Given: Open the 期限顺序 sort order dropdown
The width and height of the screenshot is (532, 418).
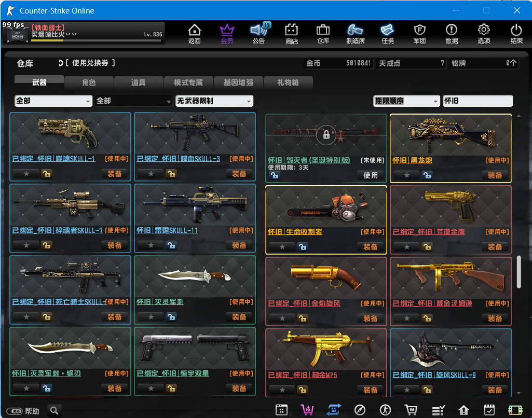Looking at the screenshot, I should 406,101.
